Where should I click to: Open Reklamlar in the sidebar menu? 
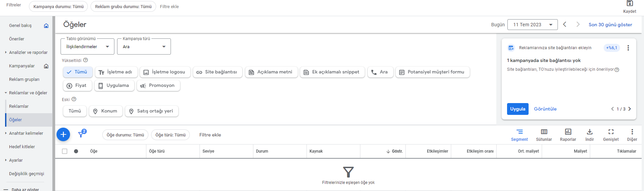click(x=19, y=106)
